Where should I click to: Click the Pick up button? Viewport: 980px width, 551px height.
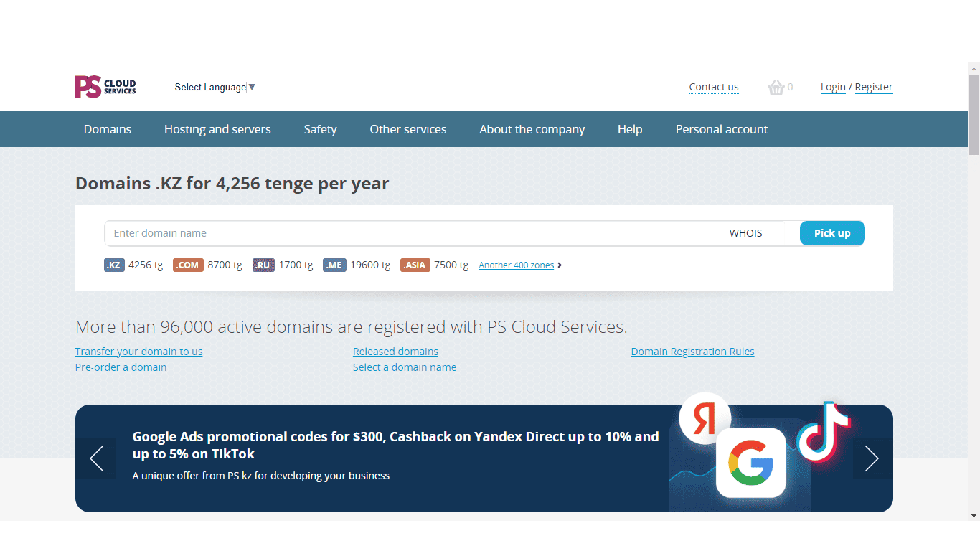[x=832, y=233]
